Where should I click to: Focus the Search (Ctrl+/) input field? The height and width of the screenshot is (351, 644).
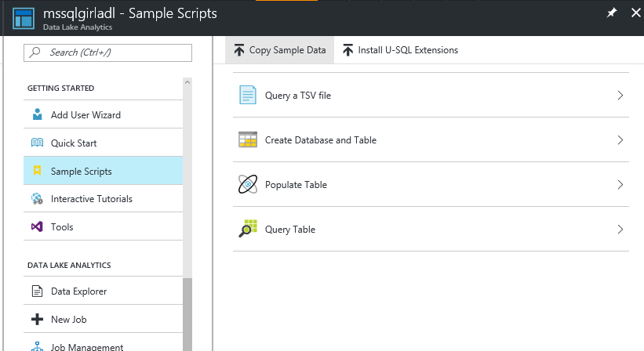pyautogui.click(x=107, y=52)
